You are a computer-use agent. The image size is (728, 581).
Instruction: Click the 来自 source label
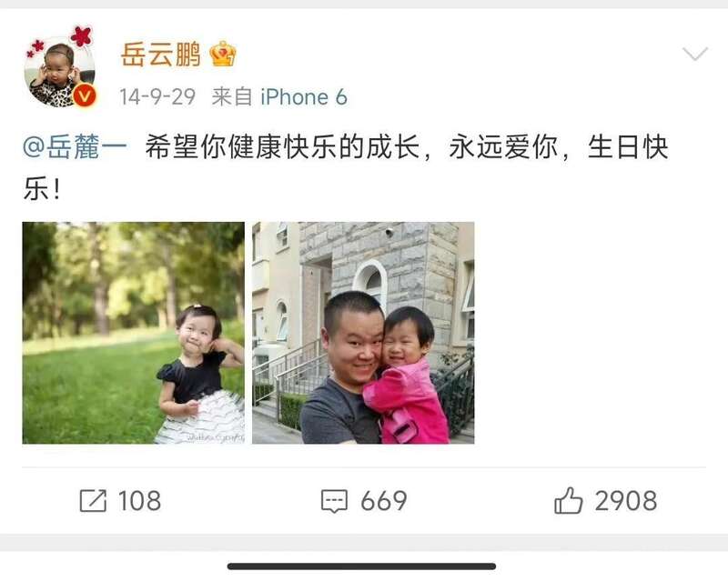(x=232, y=97)
